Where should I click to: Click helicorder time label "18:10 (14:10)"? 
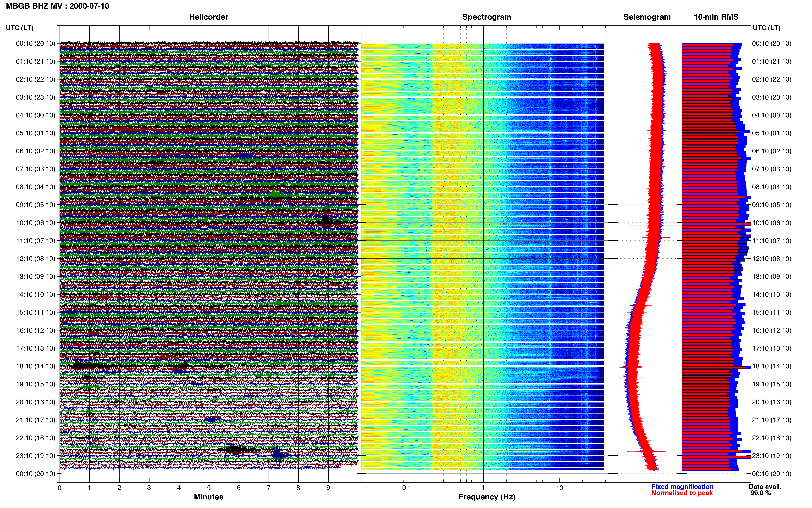pyautogui.click(x=36, y=366)
